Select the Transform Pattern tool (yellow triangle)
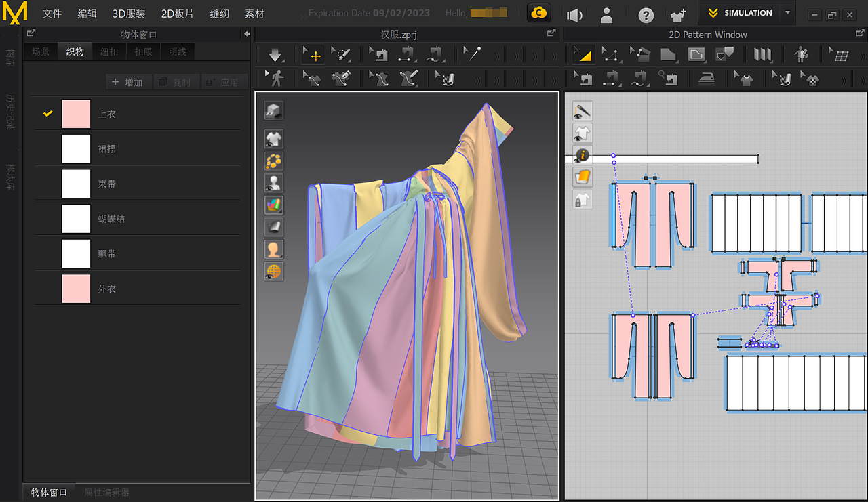Image resolution: width=868 pixels, height=502 pixels. click(583, 55)
